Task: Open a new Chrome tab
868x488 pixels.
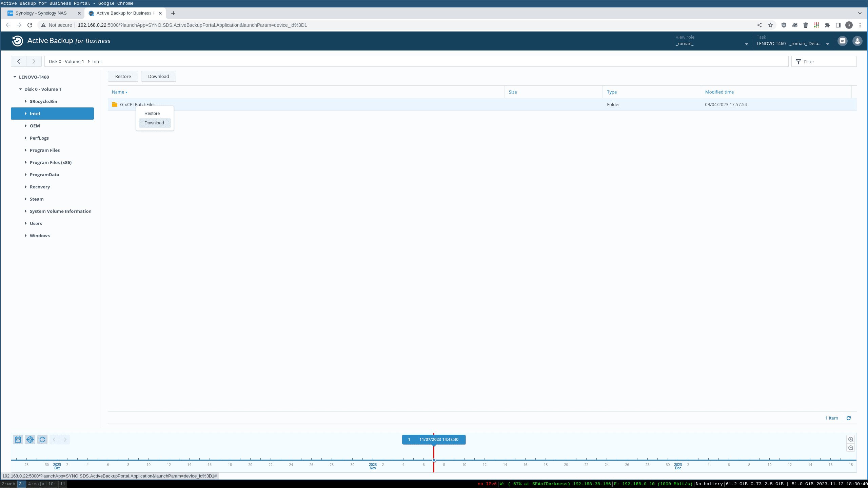Action: pos(173,13)
